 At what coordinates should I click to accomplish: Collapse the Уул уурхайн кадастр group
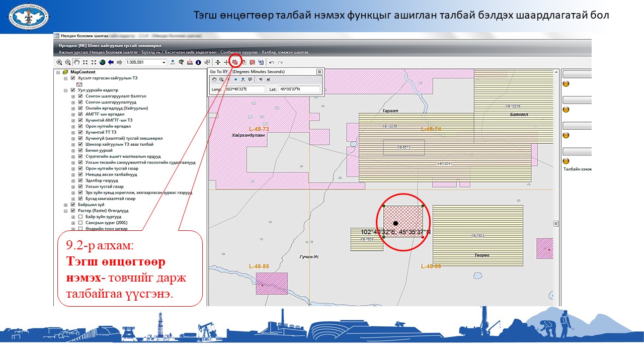point(65,90)
